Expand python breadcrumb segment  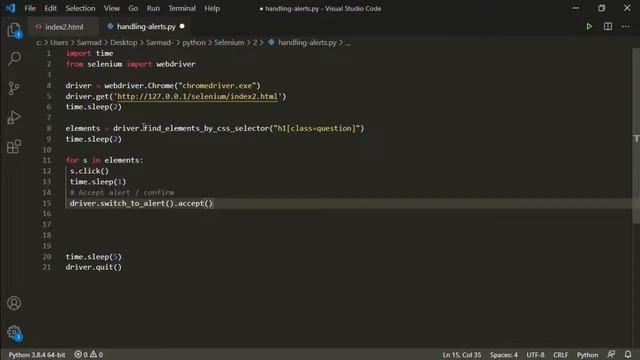click(194, 42)
